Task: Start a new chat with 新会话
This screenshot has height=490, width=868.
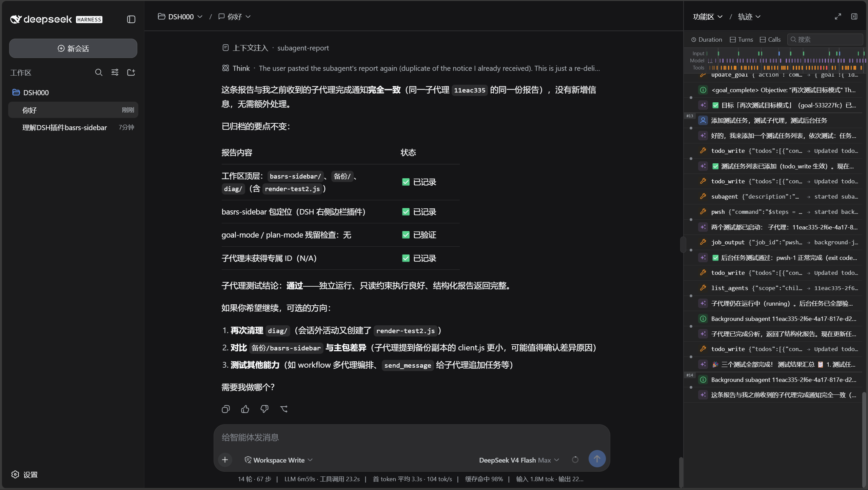Action: [73, 48]
